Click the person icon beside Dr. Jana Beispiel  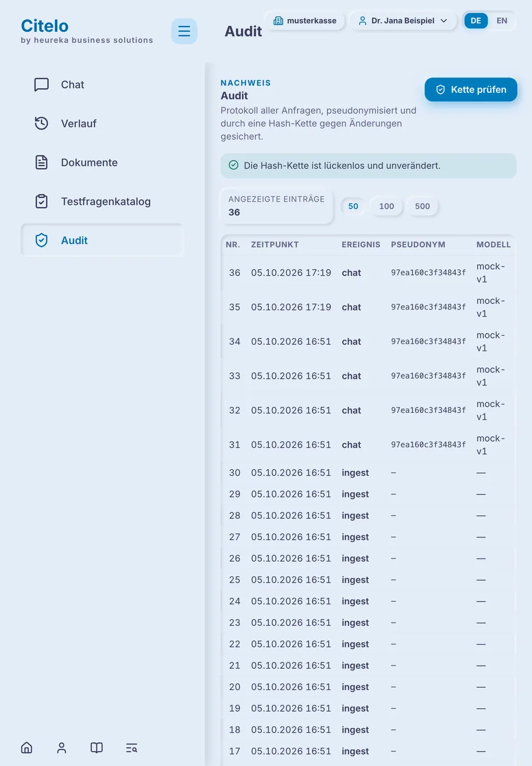pyautogui.click(x=362, y=21)
